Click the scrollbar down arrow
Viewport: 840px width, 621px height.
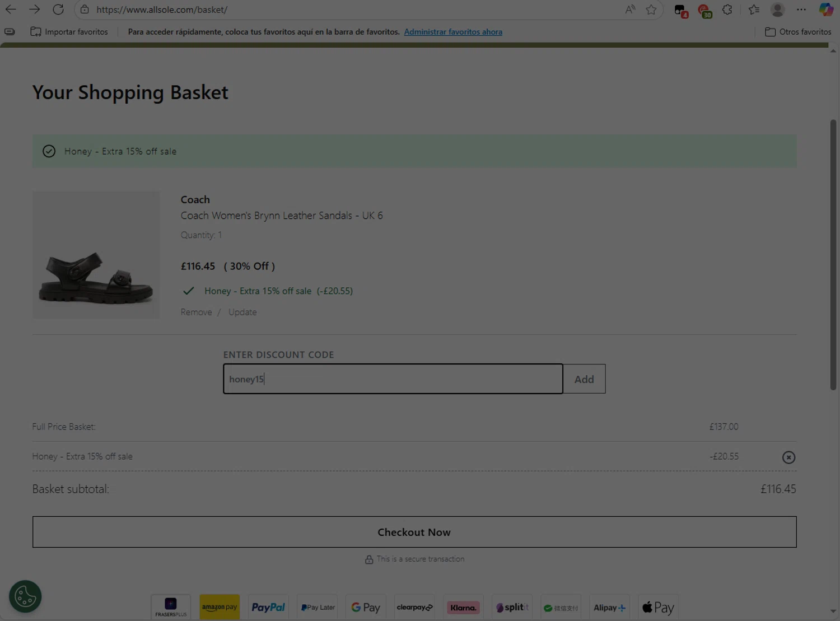[833, 611]
